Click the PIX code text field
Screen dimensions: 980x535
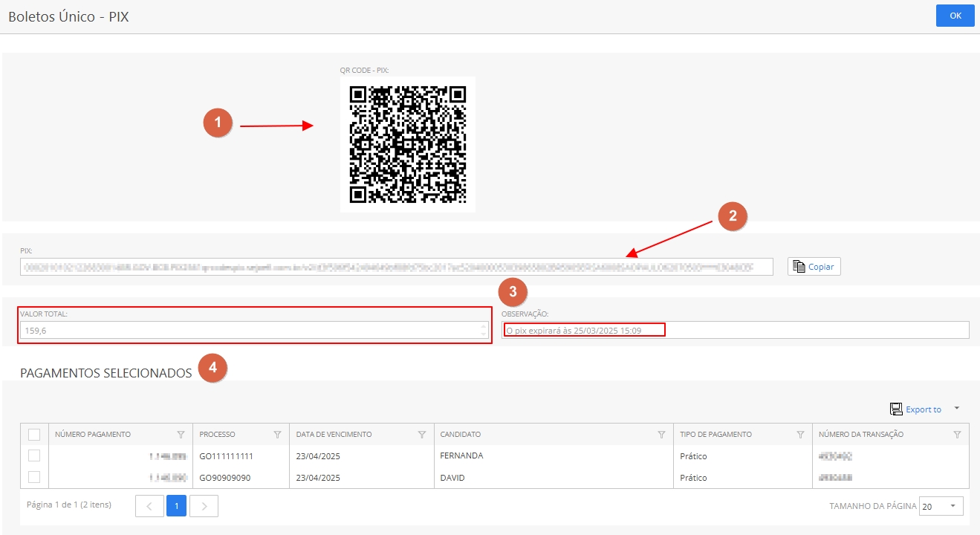(396, 267)
